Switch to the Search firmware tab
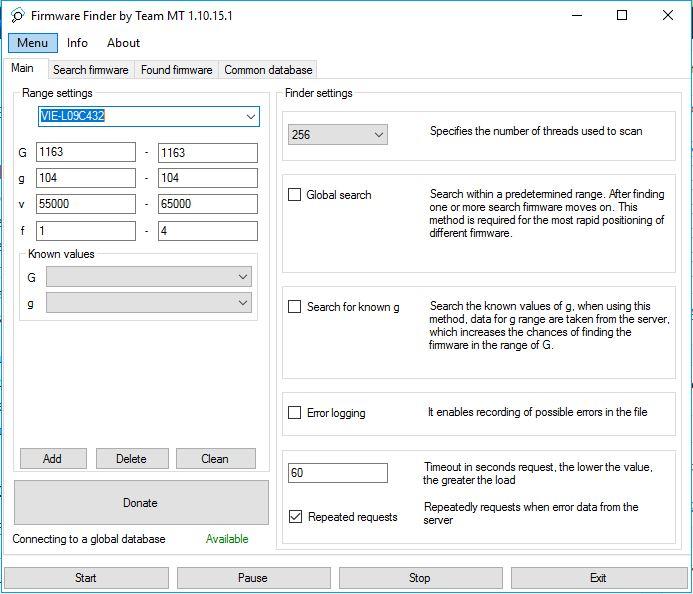This screenshot has width=693, height=594. [x=91, y=70]
